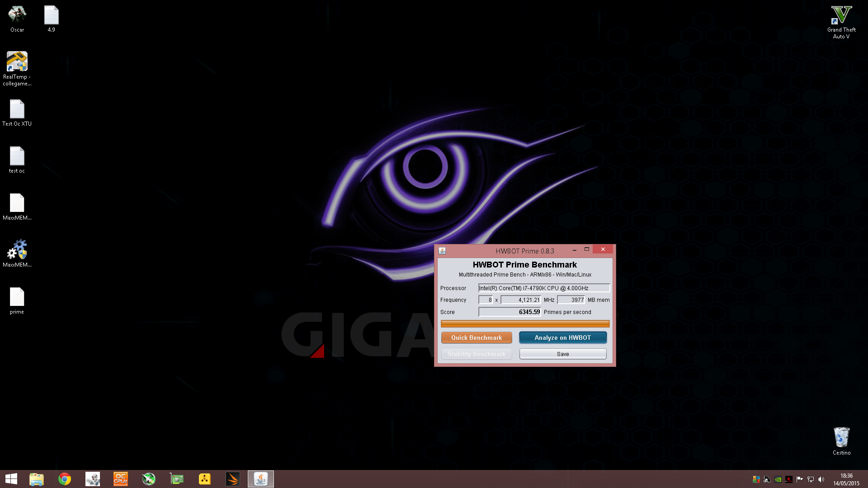
Task: Open File Explorer from taskbar
Action: [x=37, y=479]
